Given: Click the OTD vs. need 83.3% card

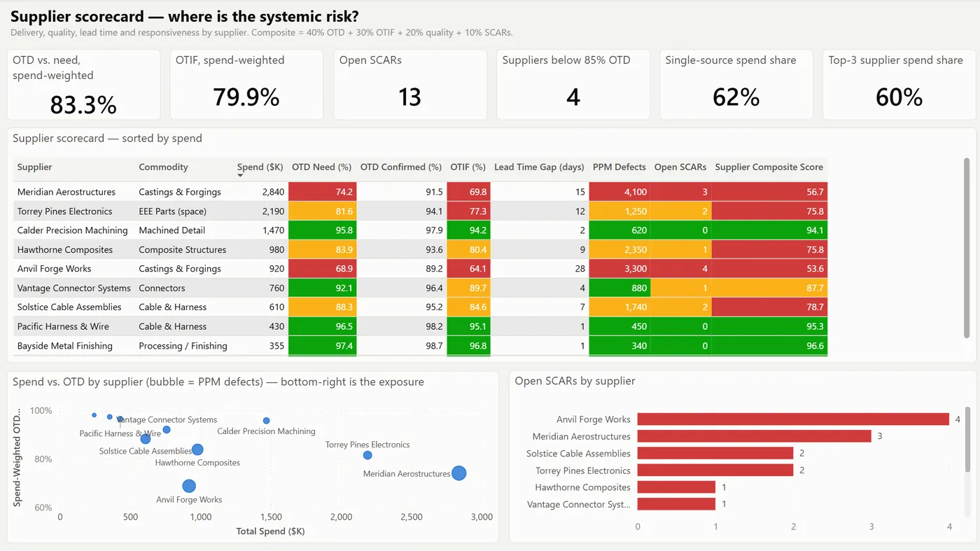Looking at the screenshot, I should (83, 84).
